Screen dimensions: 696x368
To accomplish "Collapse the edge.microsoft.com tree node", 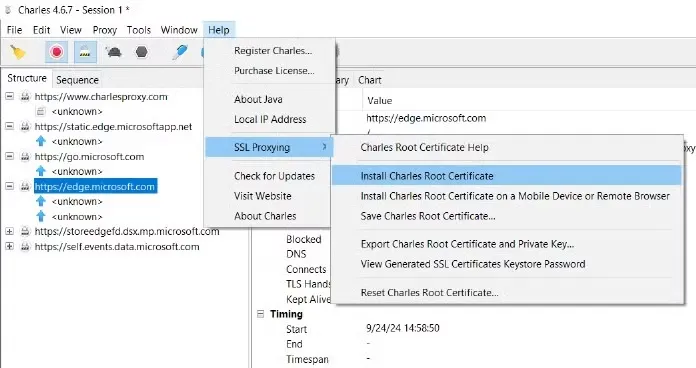I will pos(9,186).
